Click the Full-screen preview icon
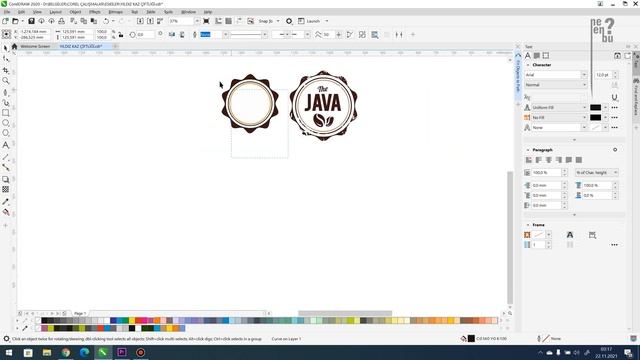Screen dimensions: 640x360 click(x=207, y=21)
